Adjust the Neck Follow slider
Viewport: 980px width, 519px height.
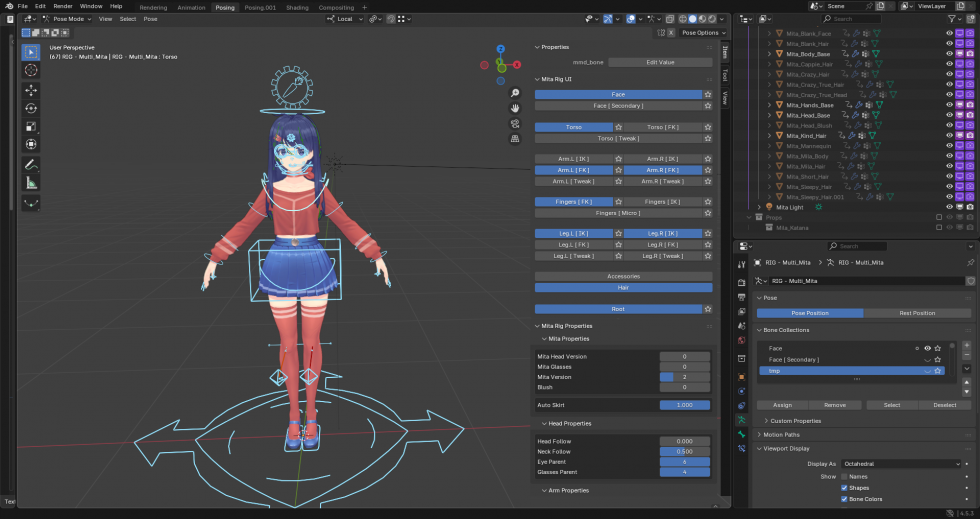pyautogui.click(x=685, y=451)
